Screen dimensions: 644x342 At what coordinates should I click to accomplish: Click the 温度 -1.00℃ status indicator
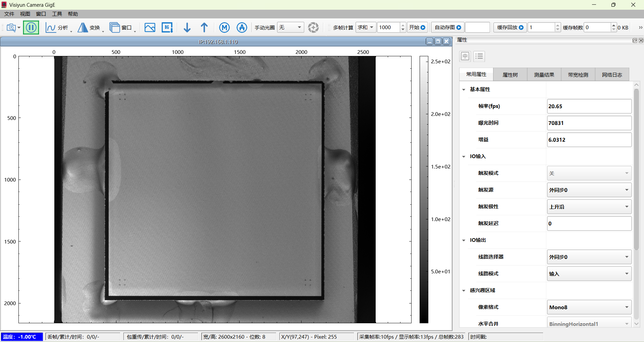pyautogui.click(x=22, y=337)
